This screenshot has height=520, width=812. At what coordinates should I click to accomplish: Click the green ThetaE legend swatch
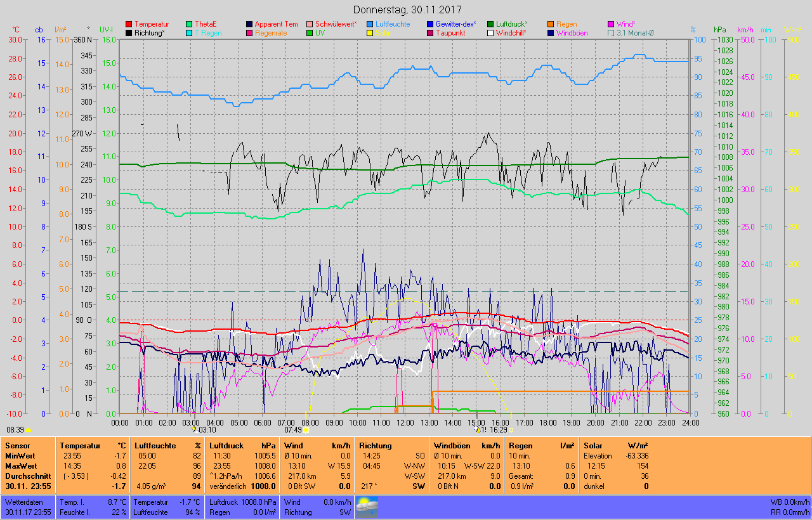[189, 24]
